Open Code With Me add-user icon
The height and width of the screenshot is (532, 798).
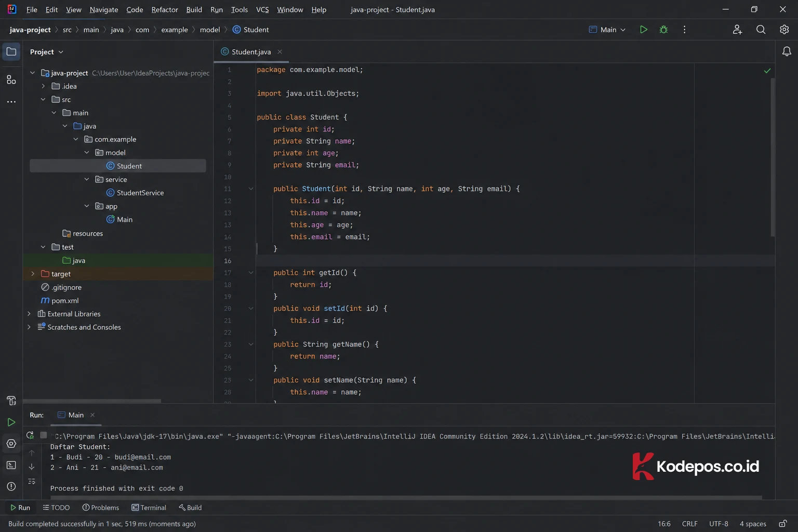[x=737, y=30]
